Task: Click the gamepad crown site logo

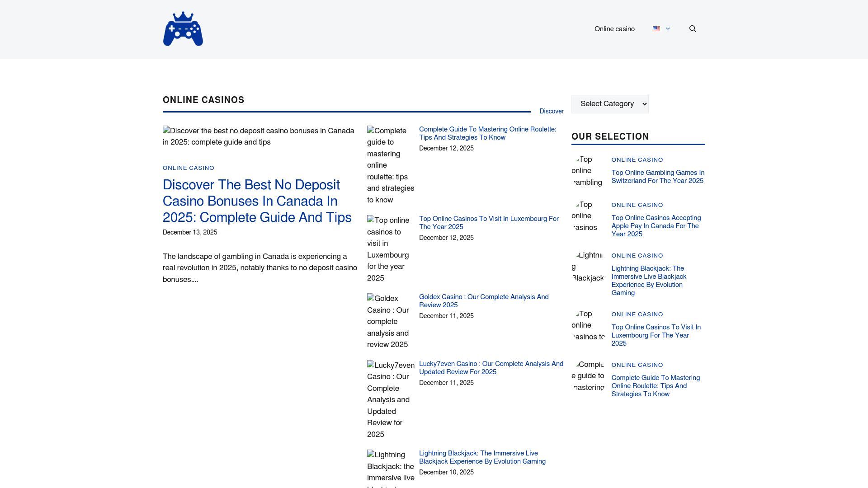Action: pos(183,29)
